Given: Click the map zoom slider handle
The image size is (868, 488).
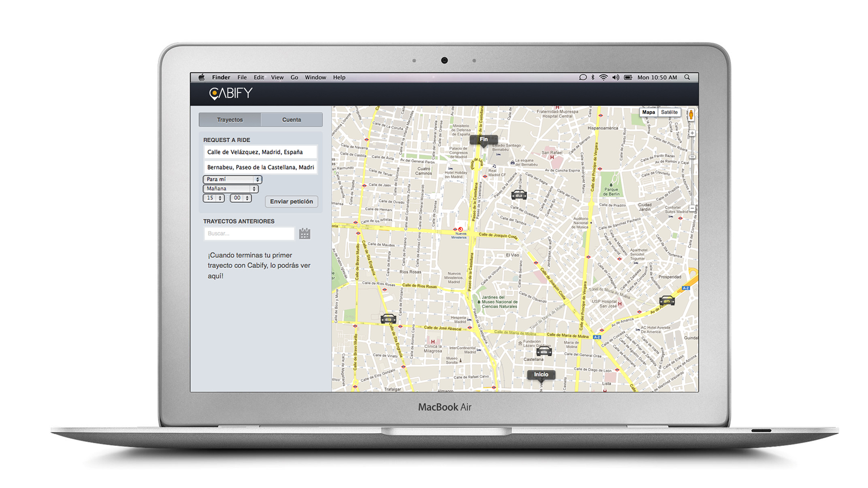Looking at the screenshot, I should click(692, 157).
